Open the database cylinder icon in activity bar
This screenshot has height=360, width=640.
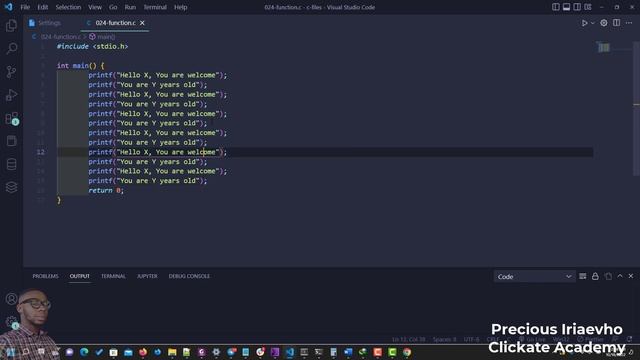tap(11, 164)
